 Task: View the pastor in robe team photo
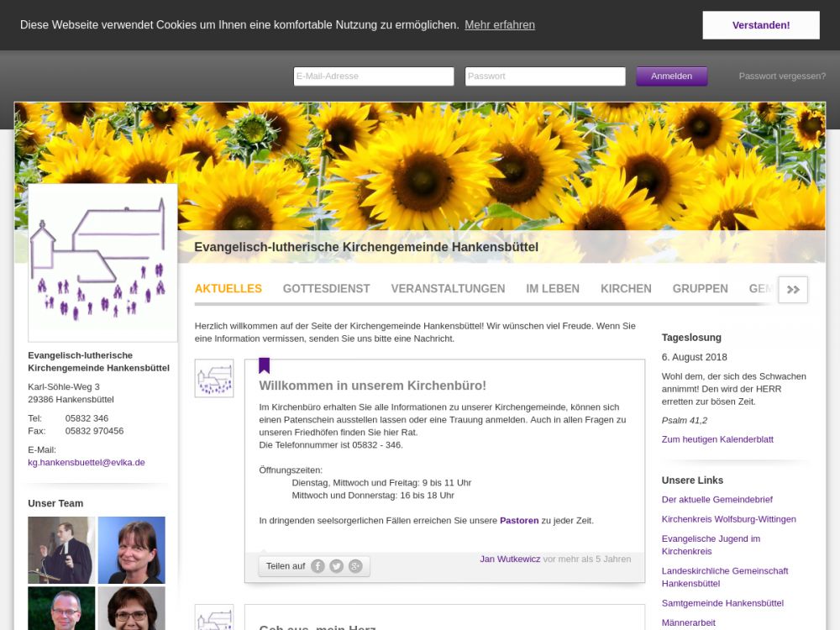click(61, 550)
